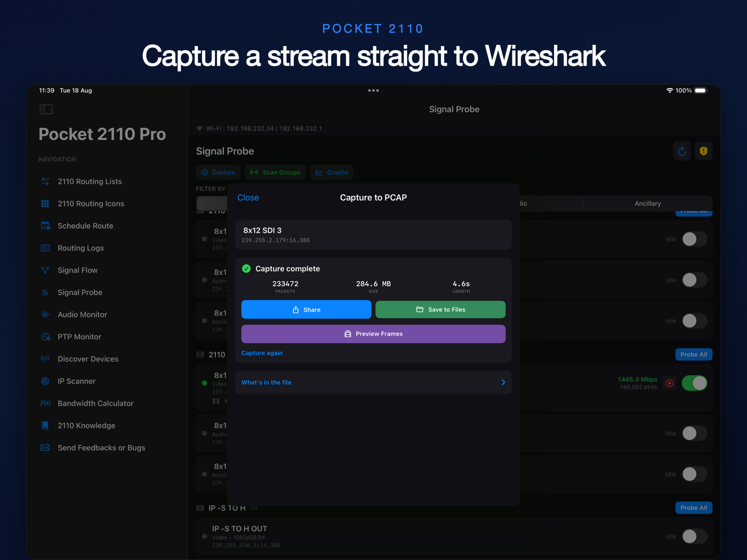The image size is (747, 560).
Task: Click the green Capture complete checkmark
Action: point(247,269)
